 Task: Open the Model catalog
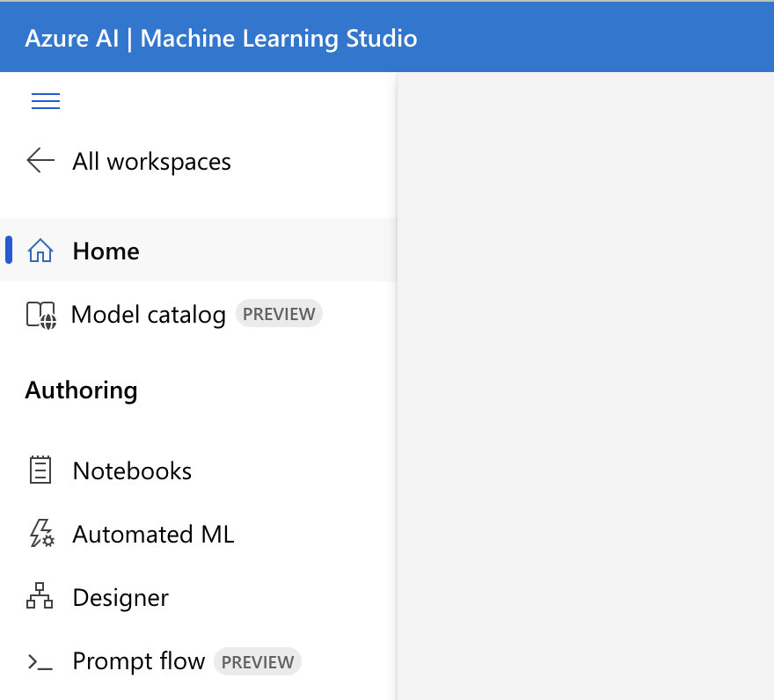(x=148, y=314)
